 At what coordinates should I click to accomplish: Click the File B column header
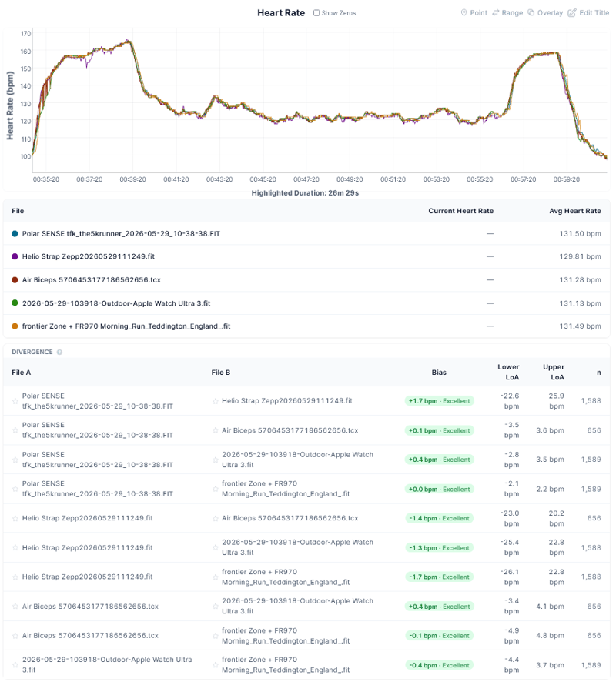(x=221, y=373)
